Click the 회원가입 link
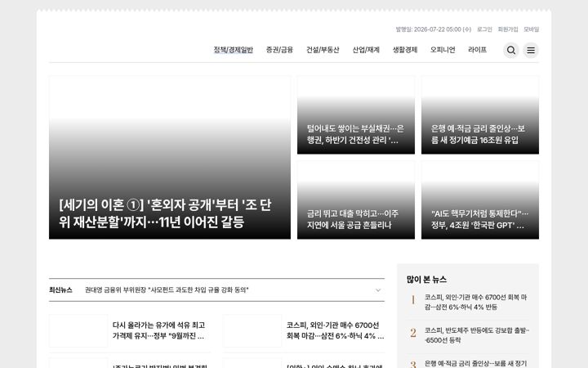 (508, 29)
